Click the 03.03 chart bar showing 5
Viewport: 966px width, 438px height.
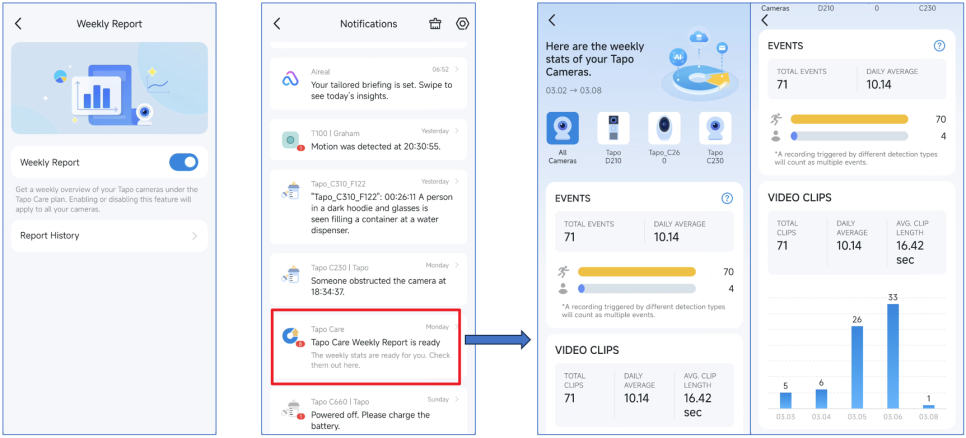[x=785, y=400]
